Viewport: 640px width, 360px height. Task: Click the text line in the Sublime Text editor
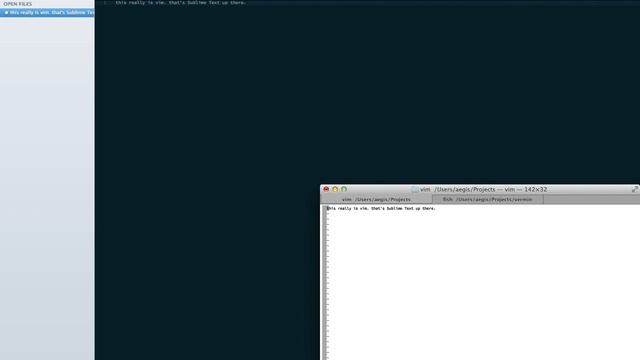[x=180, y=2]
